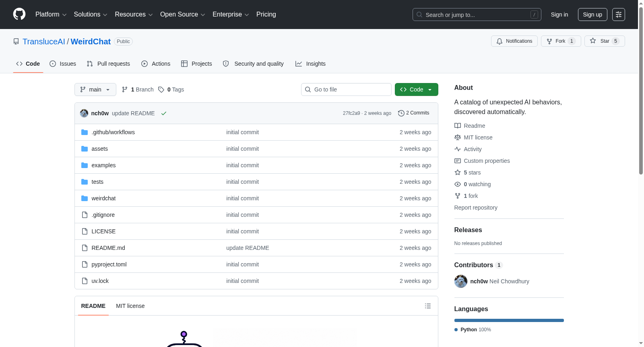Click the Go to file search field
644x347 pixels.
[346, 89]
